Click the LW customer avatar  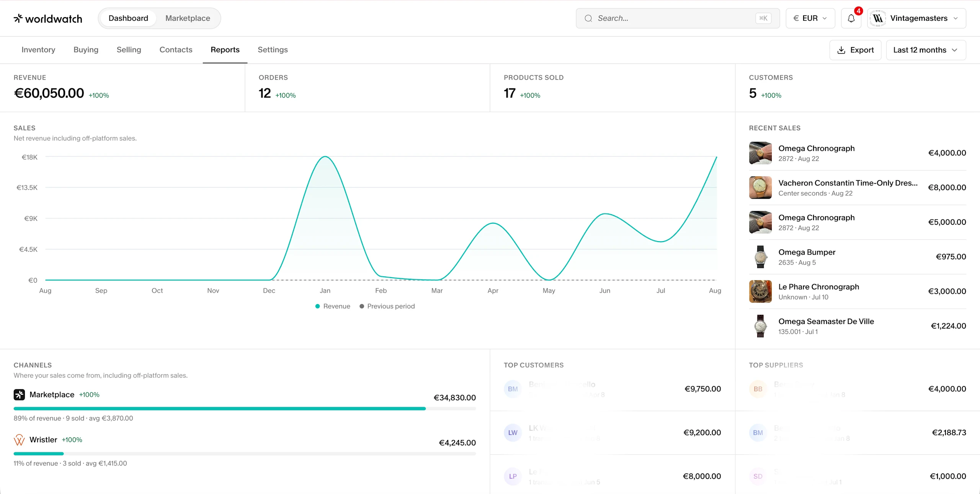tap(513, 433)
